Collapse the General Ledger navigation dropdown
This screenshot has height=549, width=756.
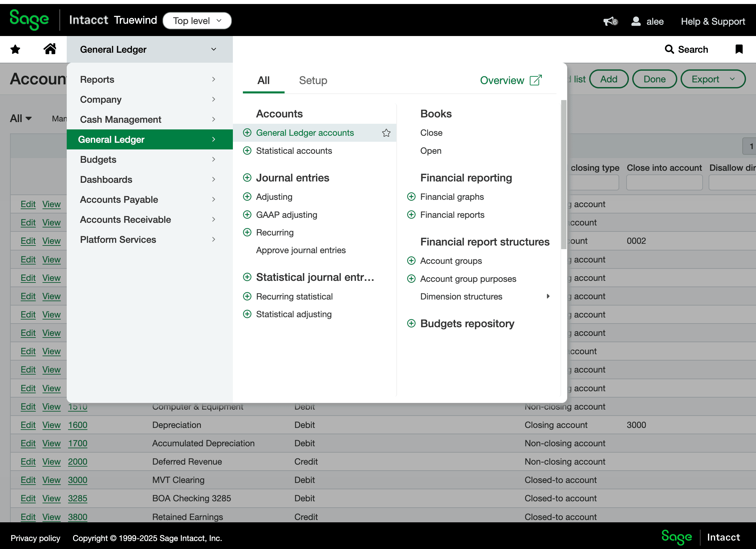(x=214, y=49)
